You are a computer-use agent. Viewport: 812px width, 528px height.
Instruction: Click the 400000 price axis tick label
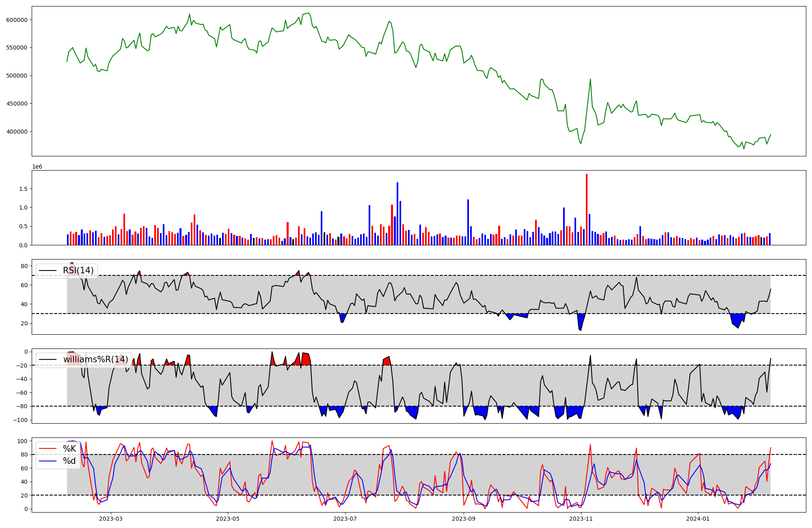click(17, 132)
